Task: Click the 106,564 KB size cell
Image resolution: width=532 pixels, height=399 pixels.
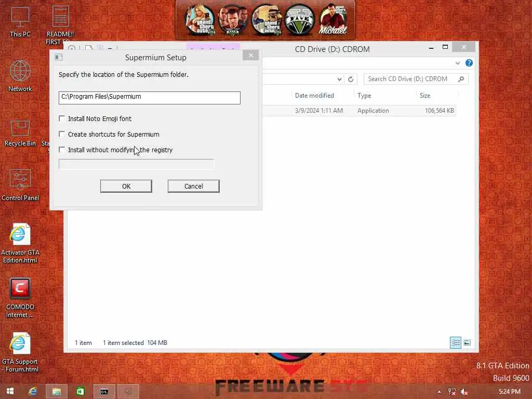Action: pos(439,111)
